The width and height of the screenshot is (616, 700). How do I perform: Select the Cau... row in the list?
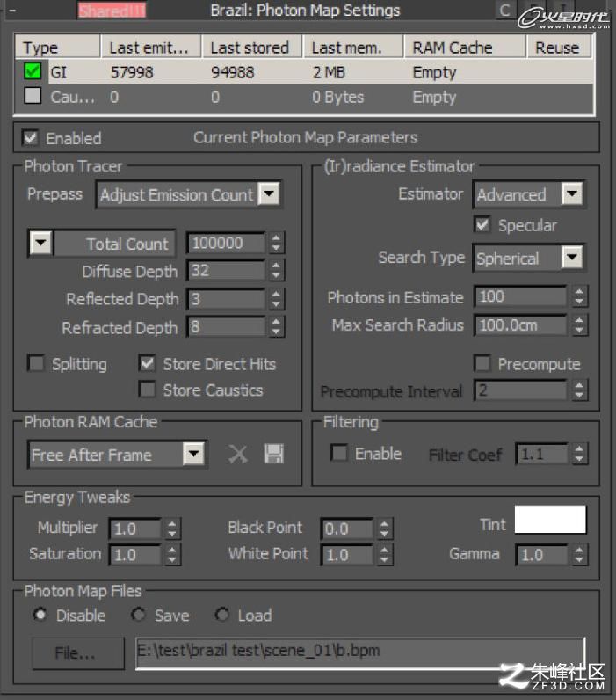click(305, 97)
